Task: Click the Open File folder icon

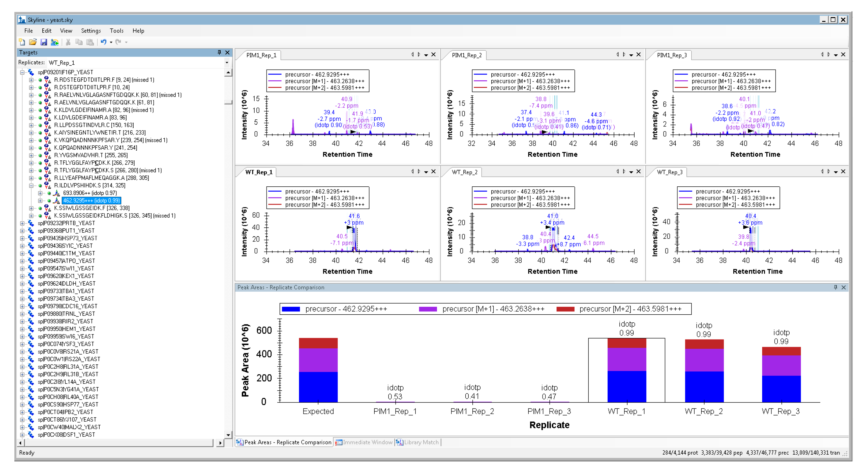Action: 33,42
